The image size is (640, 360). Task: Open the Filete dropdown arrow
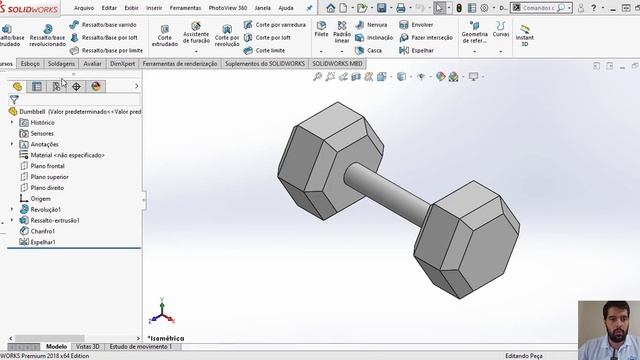(321, 52)
